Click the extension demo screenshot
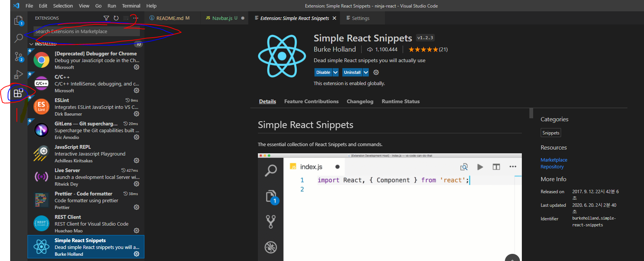The height and width of the screenshot is (261, 644). pyautogui.click(x=389, y=207)
